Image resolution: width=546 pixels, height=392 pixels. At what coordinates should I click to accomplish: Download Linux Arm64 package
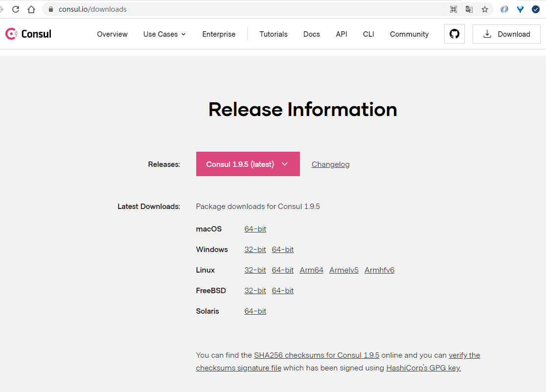pyautogui.click(x=311, y=270)
